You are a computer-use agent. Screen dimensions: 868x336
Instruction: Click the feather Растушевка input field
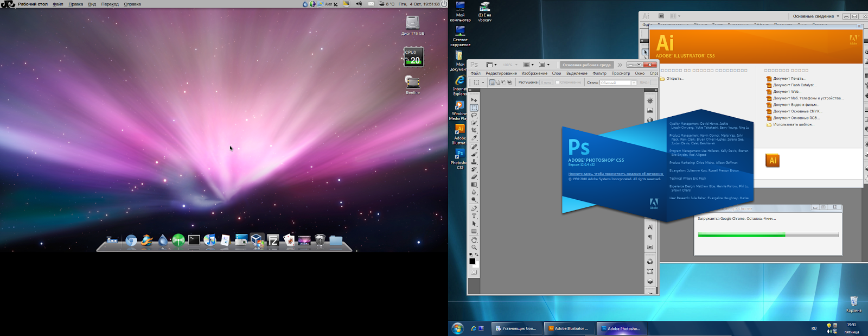(546, 83)
